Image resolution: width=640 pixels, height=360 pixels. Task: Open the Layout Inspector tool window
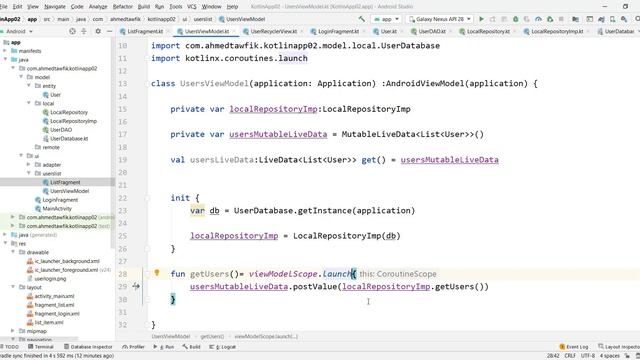(x=619, y=347)
